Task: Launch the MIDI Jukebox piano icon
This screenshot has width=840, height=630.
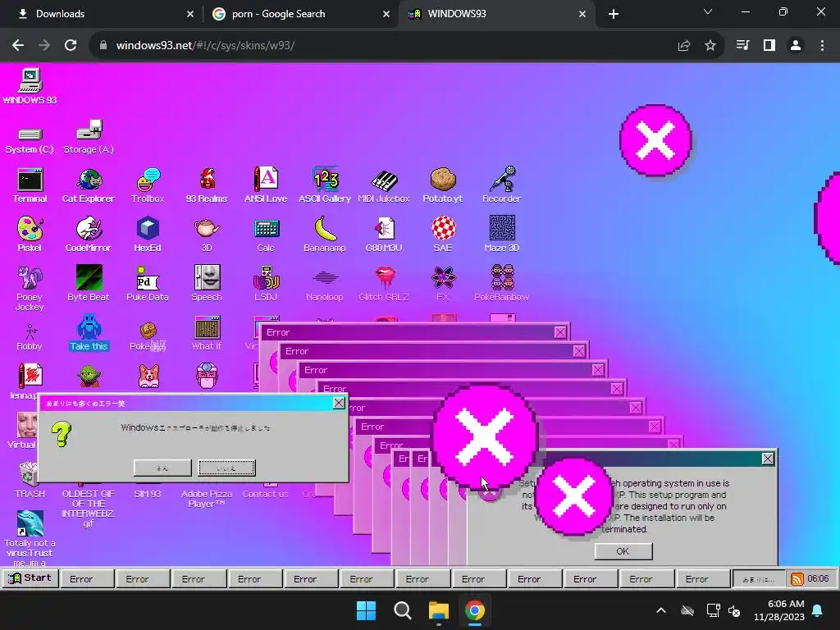Action: click(x=384, y=186)
